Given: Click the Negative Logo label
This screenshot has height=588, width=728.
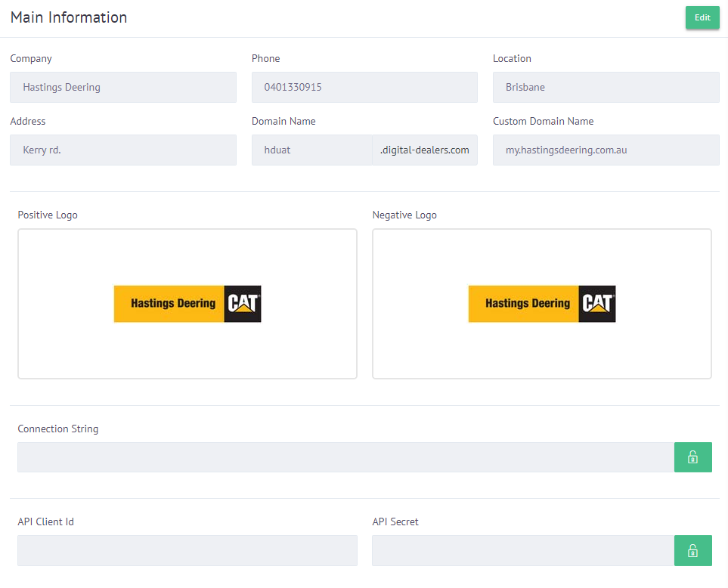Looking at the screenshot, I should click(x=404, y=215).
